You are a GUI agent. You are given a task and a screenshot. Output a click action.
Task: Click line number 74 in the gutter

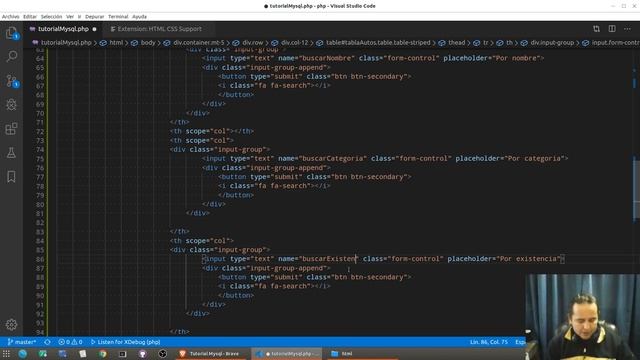click(x=40, y=149)
